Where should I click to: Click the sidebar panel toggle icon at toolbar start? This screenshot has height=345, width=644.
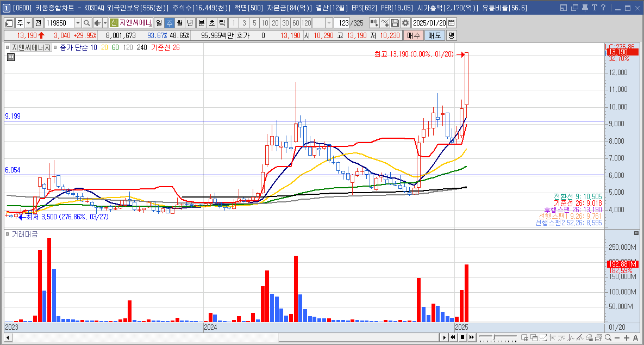(9, 23)
